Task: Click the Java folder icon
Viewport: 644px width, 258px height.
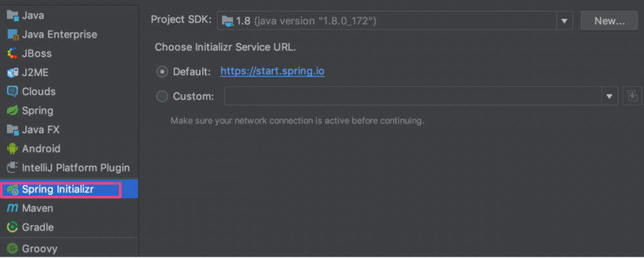Action: click(12, 15)
